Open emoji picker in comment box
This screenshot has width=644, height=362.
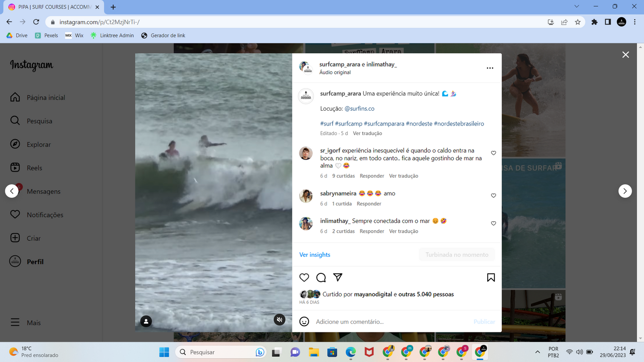304,322
